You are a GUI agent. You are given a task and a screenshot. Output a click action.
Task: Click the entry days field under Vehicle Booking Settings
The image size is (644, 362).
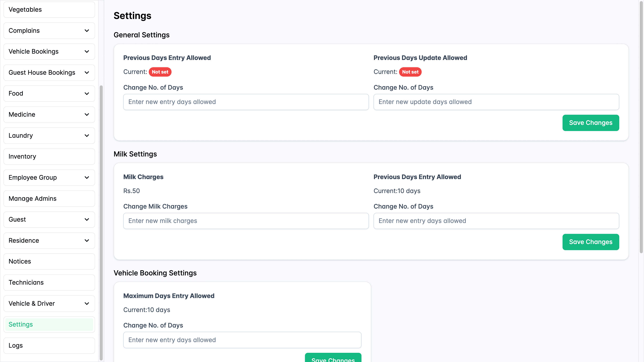[x=242, y=340]
